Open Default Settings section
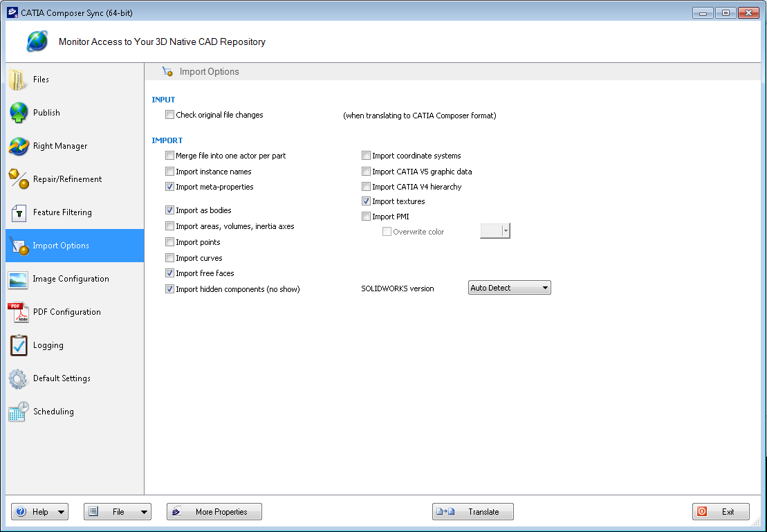The height and width of the screenshot is (532, 767). (75, 378)
